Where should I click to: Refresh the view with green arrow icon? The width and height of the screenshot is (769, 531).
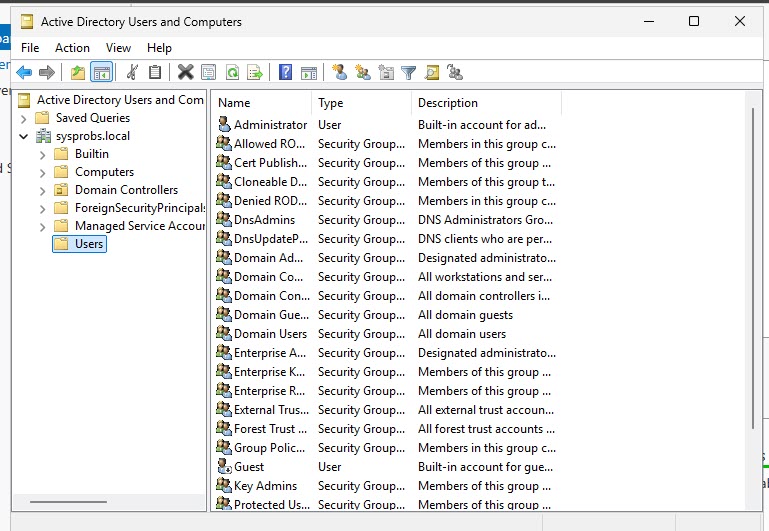pos(232,73)
